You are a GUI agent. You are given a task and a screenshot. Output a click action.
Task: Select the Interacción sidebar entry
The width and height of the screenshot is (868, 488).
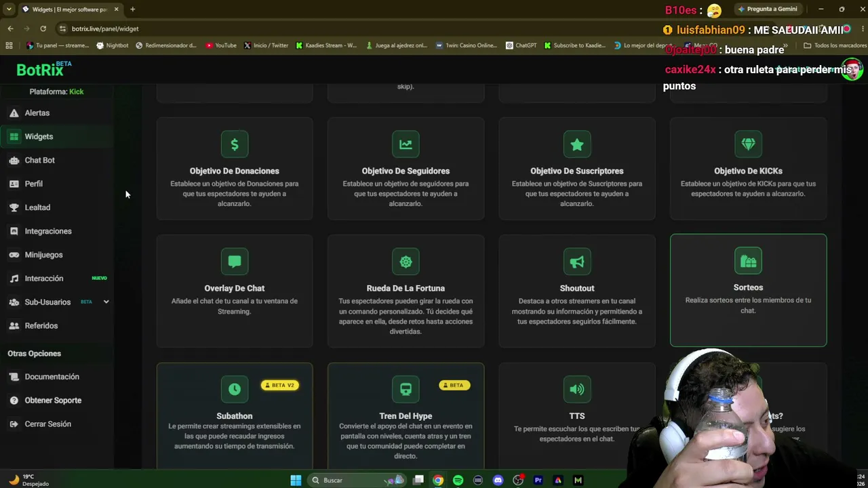click(57, 279)
